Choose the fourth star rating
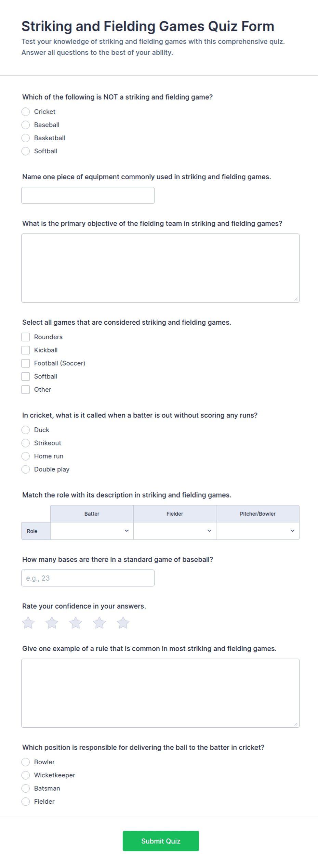 coord(99,623)
